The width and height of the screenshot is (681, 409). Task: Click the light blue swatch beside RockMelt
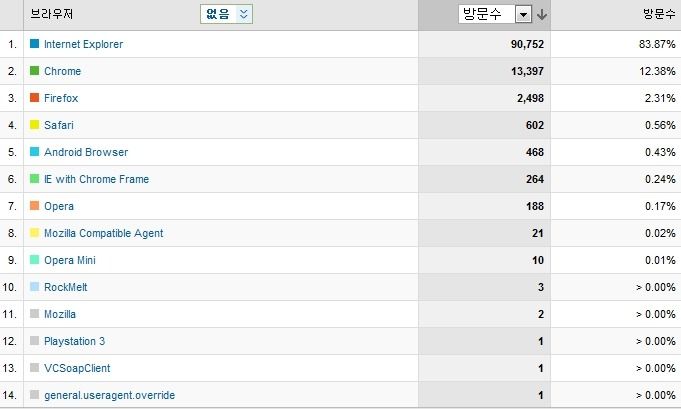pyautogui.click(x=34, y=287)
